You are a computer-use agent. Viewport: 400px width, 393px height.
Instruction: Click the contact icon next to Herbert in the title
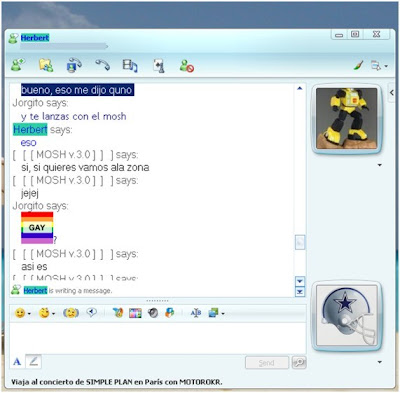[x=13, y=38]
